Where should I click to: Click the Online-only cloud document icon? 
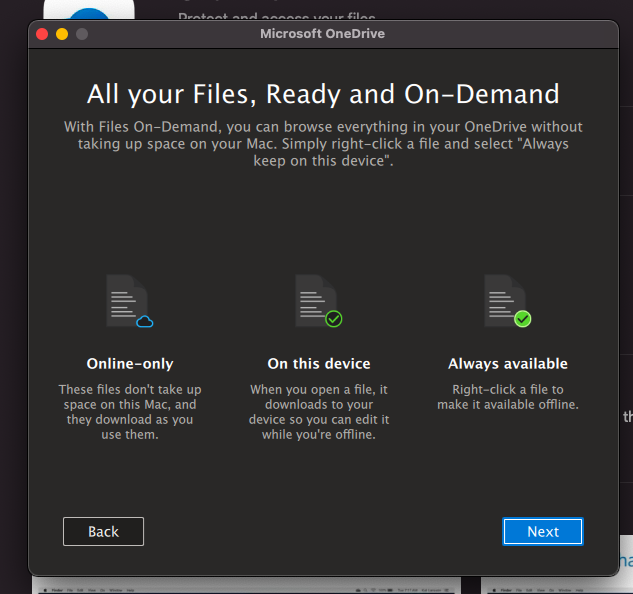click(x=127, y=301)
